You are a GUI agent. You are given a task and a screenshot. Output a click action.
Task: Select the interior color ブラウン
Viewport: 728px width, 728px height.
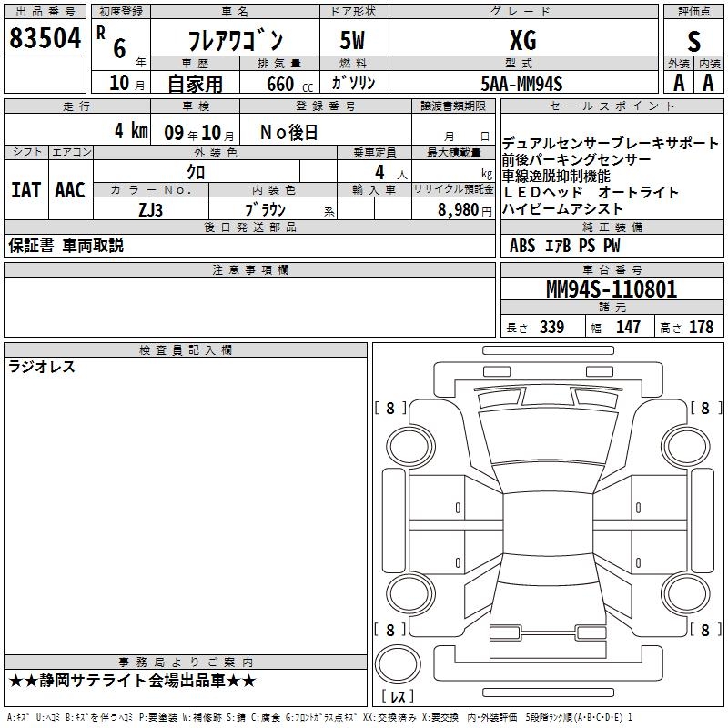point(265,210)
